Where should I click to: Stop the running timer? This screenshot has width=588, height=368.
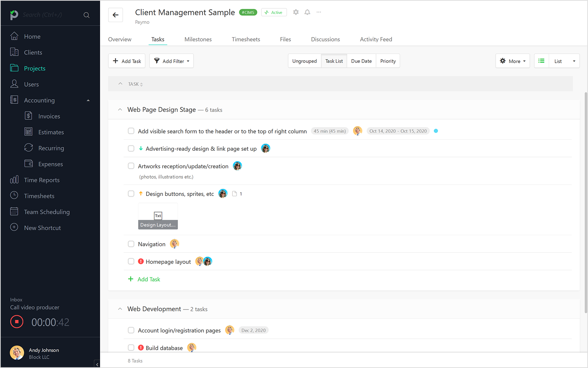point(17,322)
